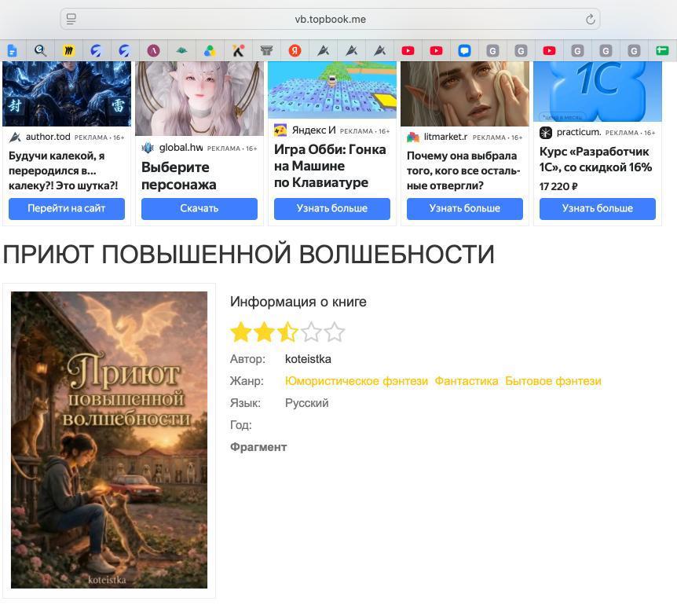The image size is (677, 616).
Task: Click Узнать больше under the 1С course ad
Action: point(598,209)
